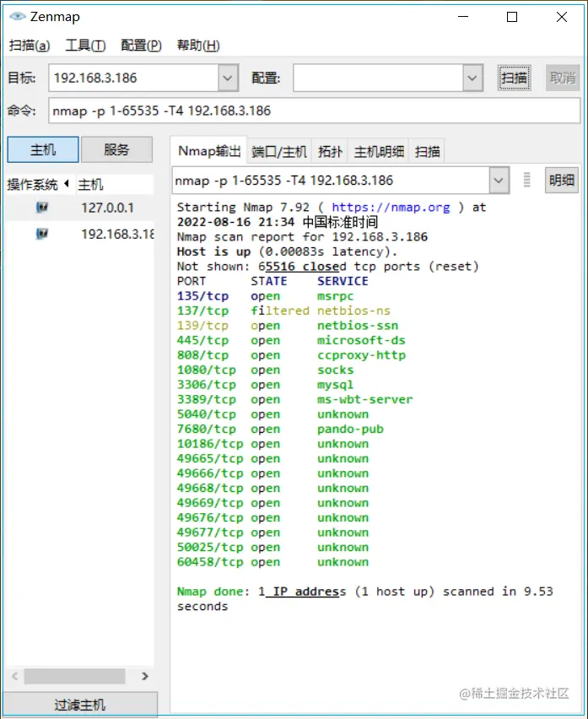Expand the scan output command dropdown
588x719 pixels.
pyautogui.click(x=499, y=181)
